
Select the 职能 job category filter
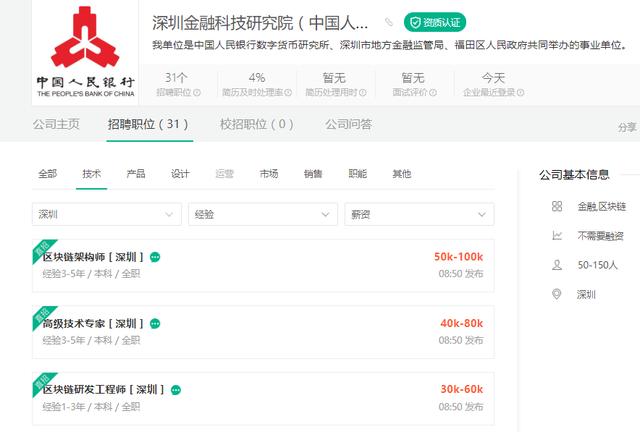point(358,174)
